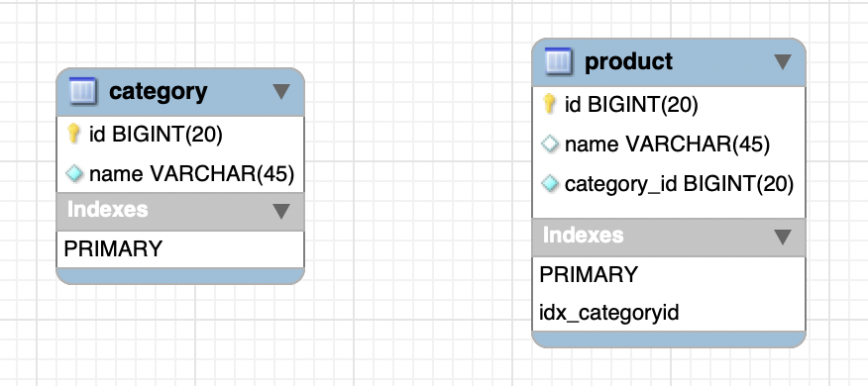Select the category table title
The image size is (868, 386).
(159, 92)
